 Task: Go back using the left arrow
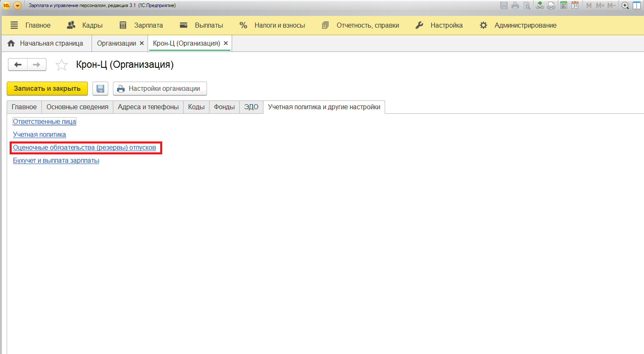pos(18,65)
